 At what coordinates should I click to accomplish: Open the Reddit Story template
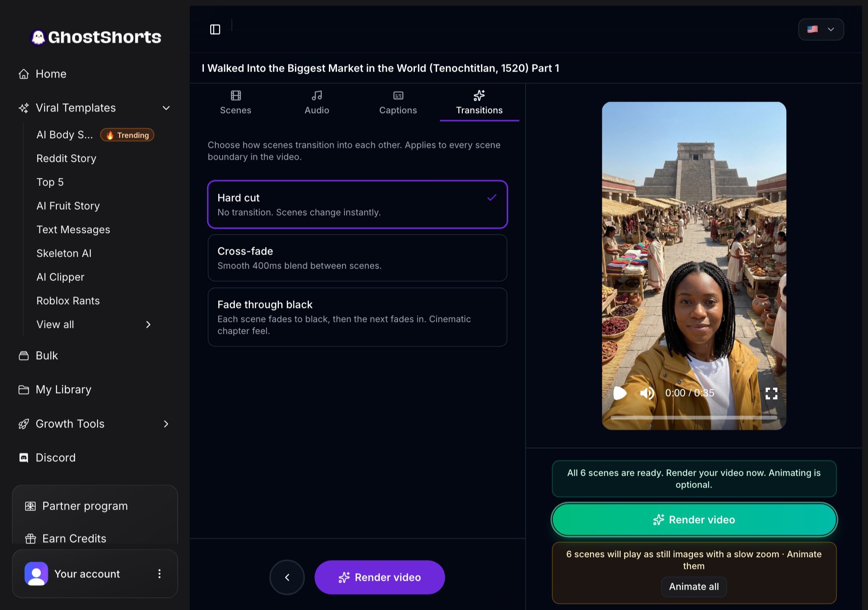66,158
